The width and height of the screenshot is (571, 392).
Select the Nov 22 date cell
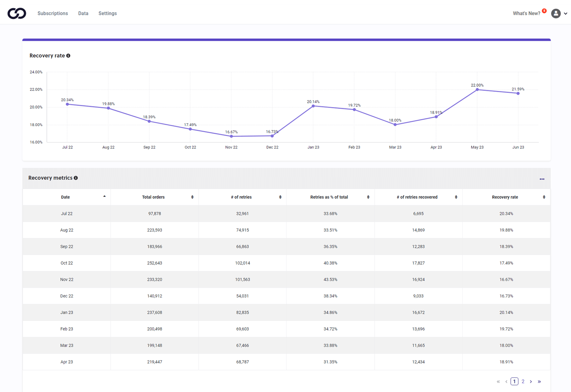point(67,279)
